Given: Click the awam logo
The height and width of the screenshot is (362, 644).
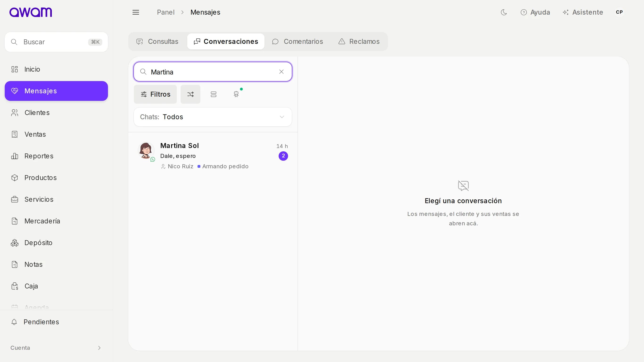Looking at the screenshot, I should (x=30, y=12).
